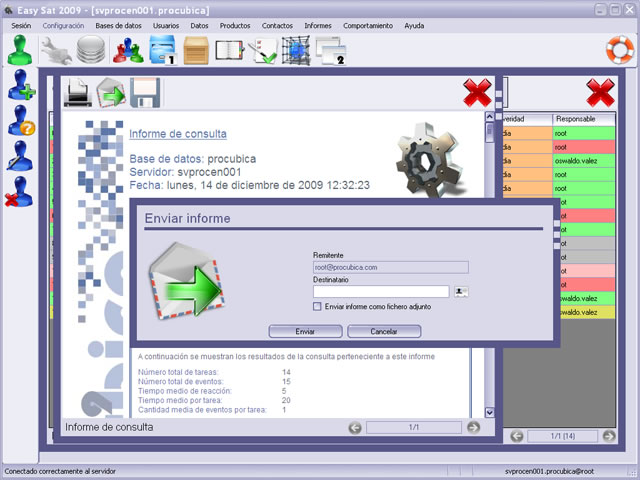
Task: Click the report page indicator 1/1
Action: (414, 427)
